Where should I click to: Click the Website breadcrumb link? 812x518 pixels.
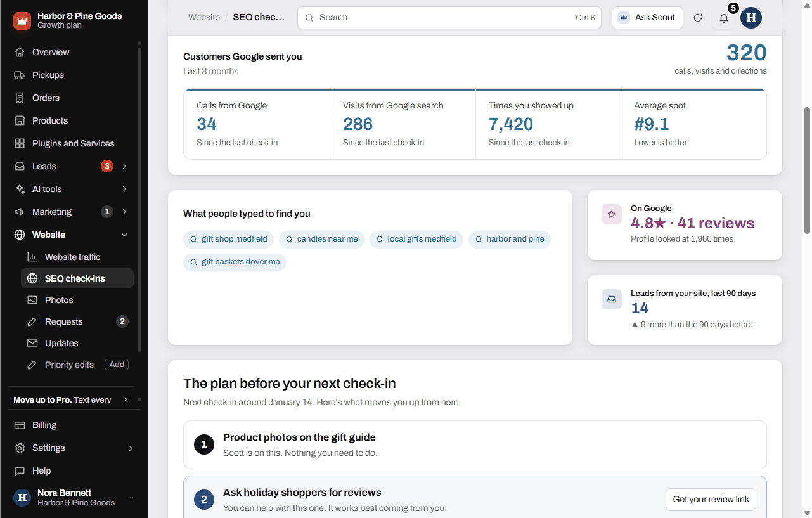tap(204, 18)
